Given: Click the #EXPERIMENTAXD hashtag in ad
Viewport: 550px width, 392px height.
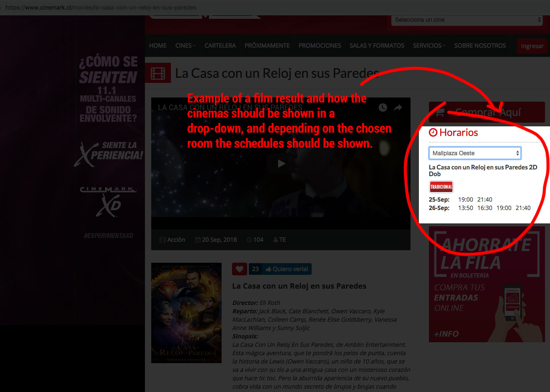Looking at the screenshot, I should pyautogui.click(x=108, y=236).
